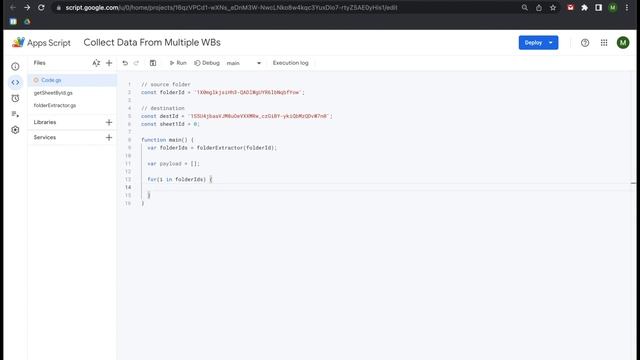This screenshot has height=360, width=640.
Task: Go forward in the browser
Action: point(27,7)
